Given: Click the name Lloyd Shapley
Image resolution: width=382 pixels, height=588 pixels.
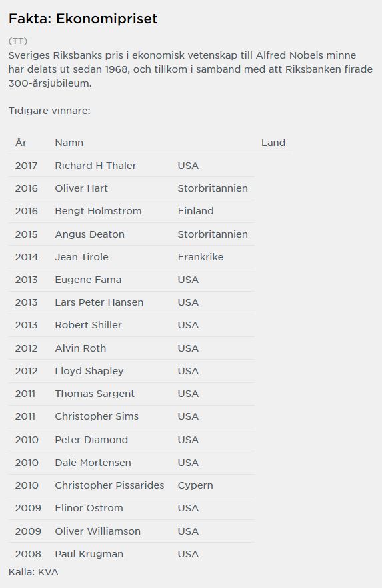Looking at the screenshot, I should (89, 371).
